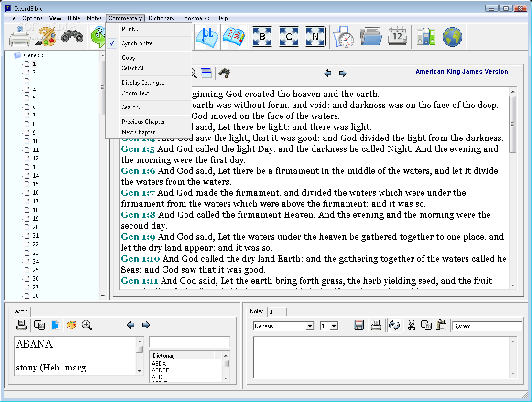Image resolution: width=532 pixels, height=402 pixels.
Task: Click the scissors cut icon in Notes pane
Action: pyautogui.click(x=412, y=326)
